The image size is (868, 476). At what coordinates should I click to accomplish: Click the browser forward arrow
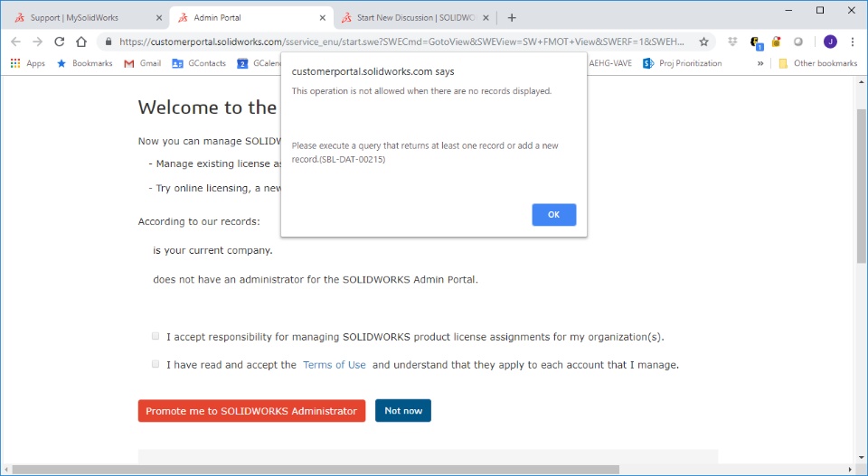37,42
